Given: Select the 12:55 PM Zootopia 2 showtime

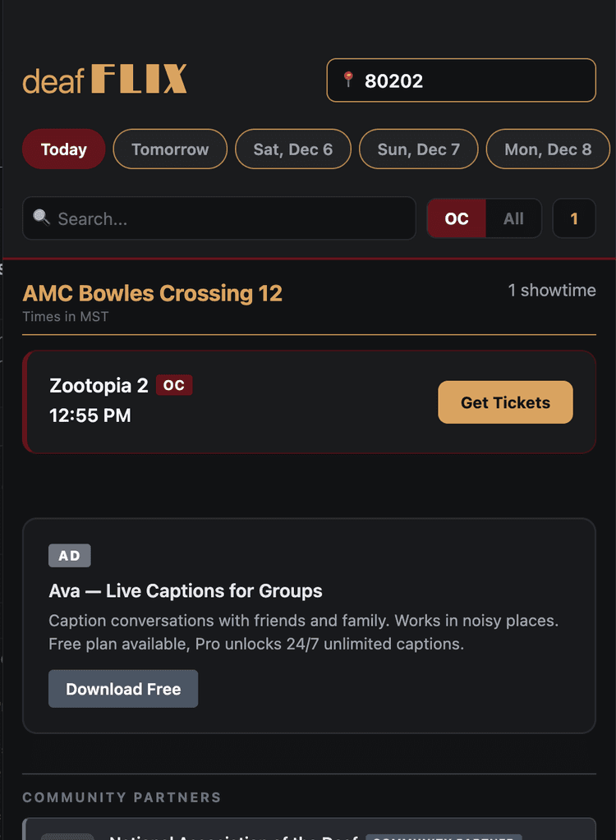Looking at the screenshot, I should (x=90, y=415).
